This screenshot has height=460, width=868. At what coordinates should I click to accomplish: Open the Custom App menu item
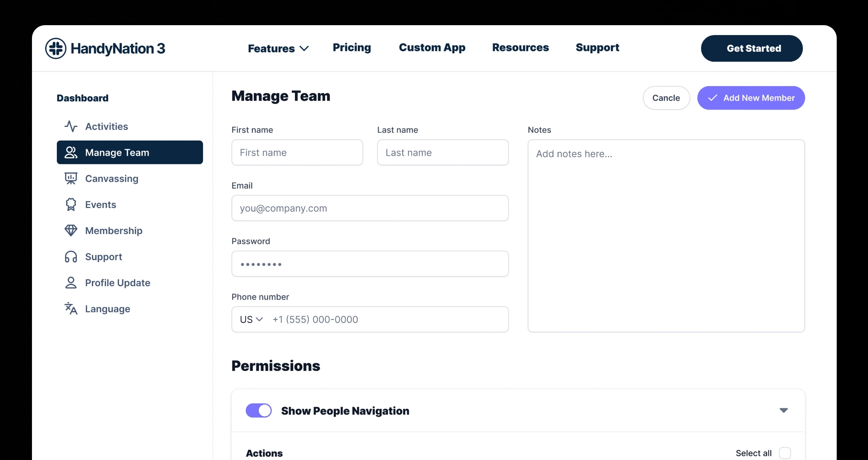(432, 48)
